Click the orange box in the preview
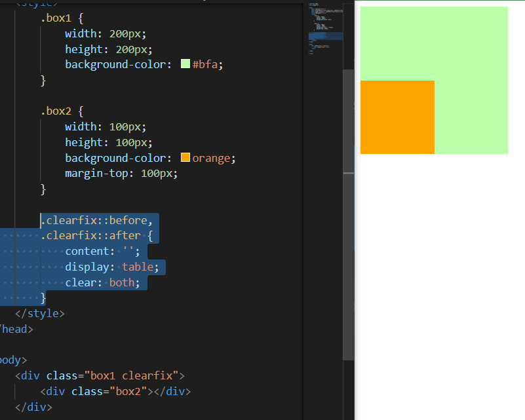The image size is (525, 420). [x=397, y=117]
